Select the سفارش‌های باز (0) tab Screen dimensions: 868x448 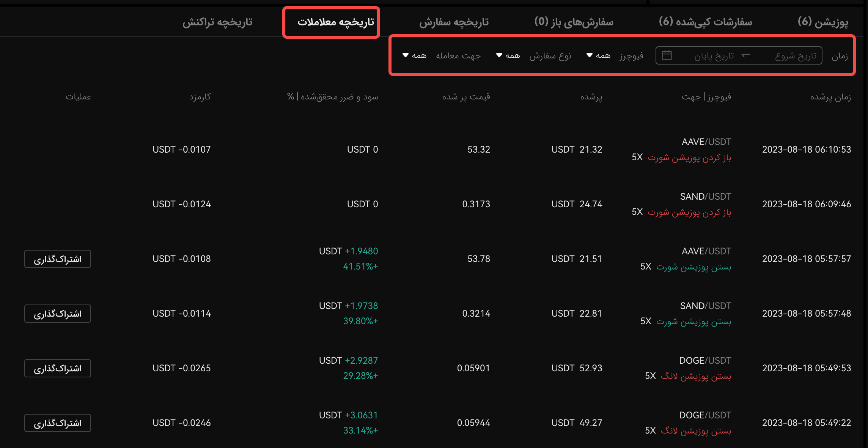[x=574, y=22]
